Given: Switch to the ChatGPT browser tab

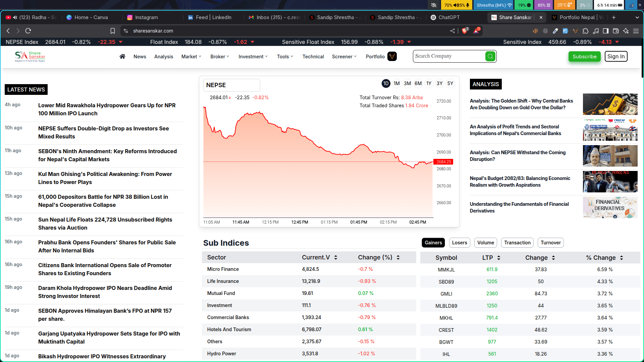Looking at the screenshot, I should pyautogui.click(x=449, y=17).
